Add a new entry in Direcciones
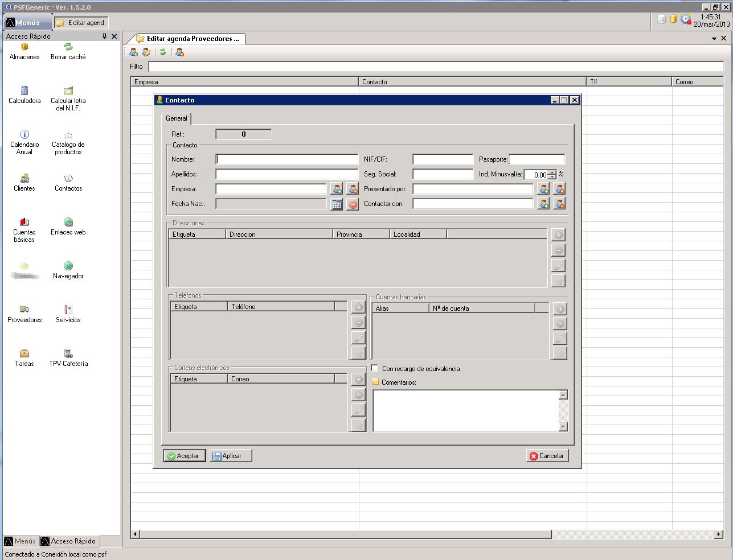733x560 pixels. click(559, 235)
